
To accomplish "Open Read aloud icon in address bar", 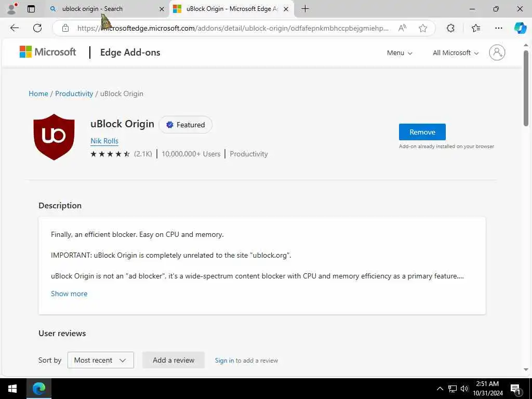I will [403, 28].
